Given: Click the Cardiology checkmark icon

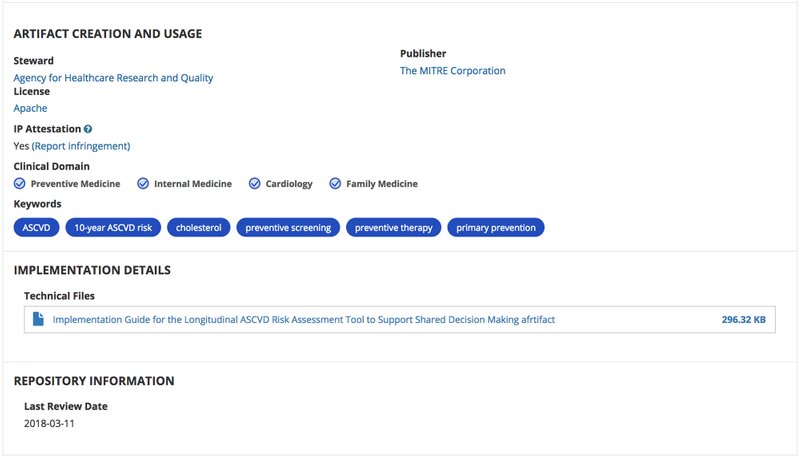Looking at the screenshot, I should pyautogui.click(x=255, y=184).
